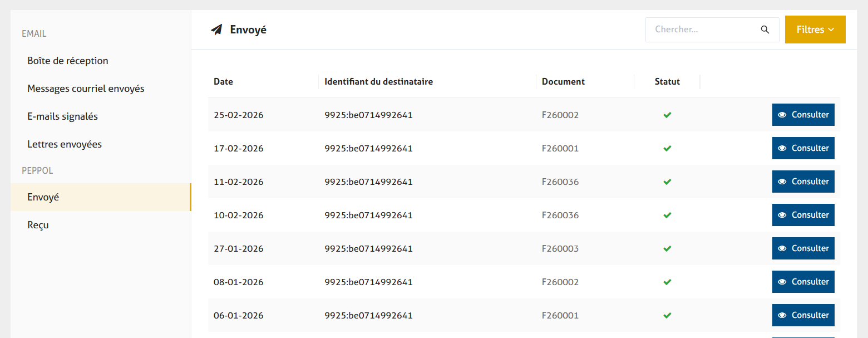Screen dimensions: 868x338
Task: Click the search magnifier icon
Action: pos(765,30)
